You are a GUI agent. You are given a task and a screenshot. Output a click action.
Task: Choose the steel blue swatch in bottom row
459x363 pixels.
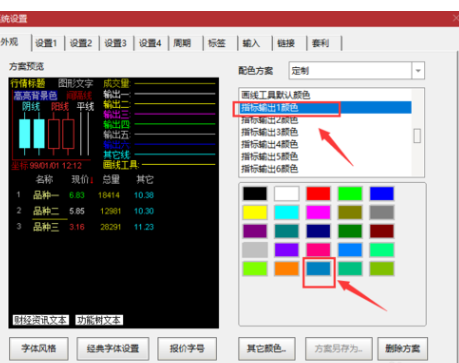[318, 269]
